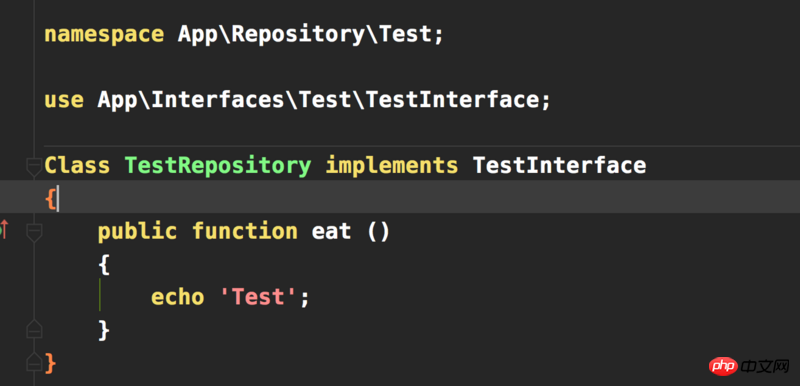The image size is (800, 386).
Task: Collapse the eat function fold marker
Action: tap(34, 232)
